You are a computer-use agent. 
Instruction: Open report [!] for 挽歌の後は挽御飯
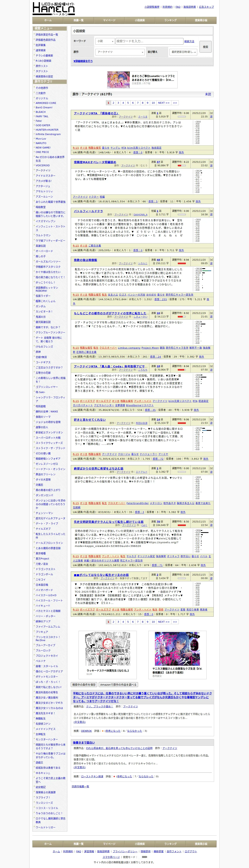tap(211, 260)
